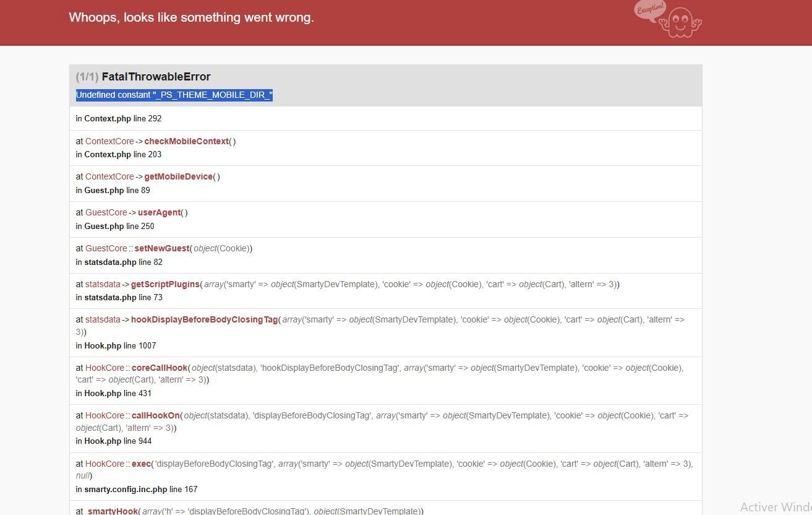812x515 pixels.
Task: Click HookCore class before coreCallHook
Action: point(105,368)
